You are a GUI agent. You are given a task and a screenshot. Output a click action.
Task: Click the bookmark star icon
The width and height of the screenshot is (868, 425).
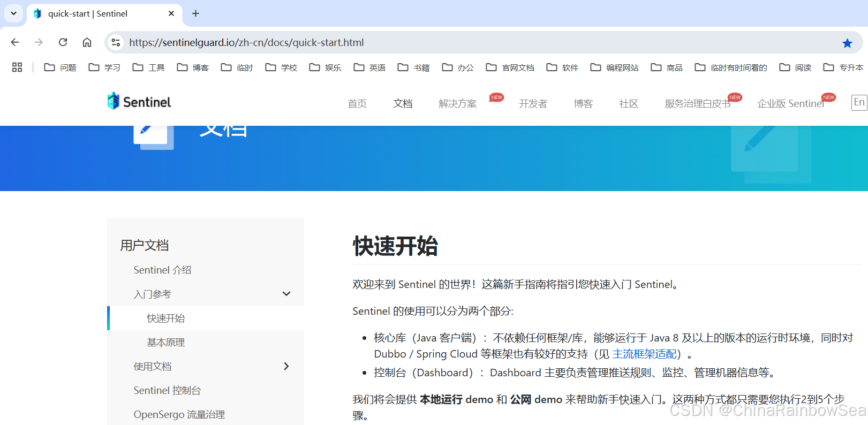click(x=847, y=43)
